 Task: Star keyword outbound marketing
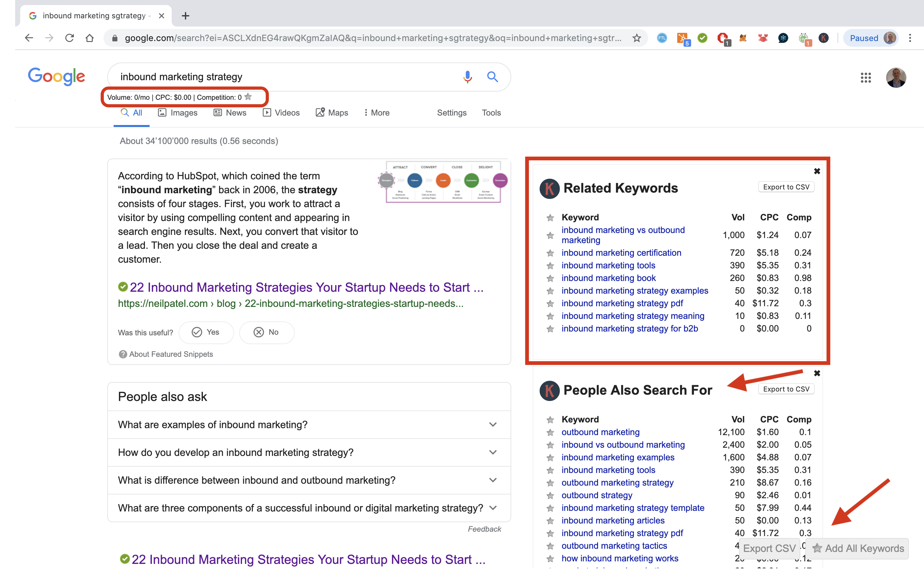pos(550,432)
